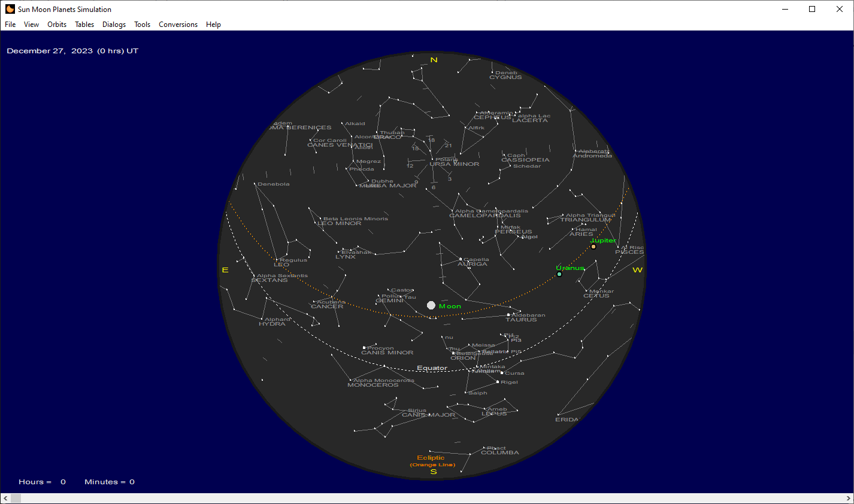Select the Uranus planet marker

pos(559,274)
